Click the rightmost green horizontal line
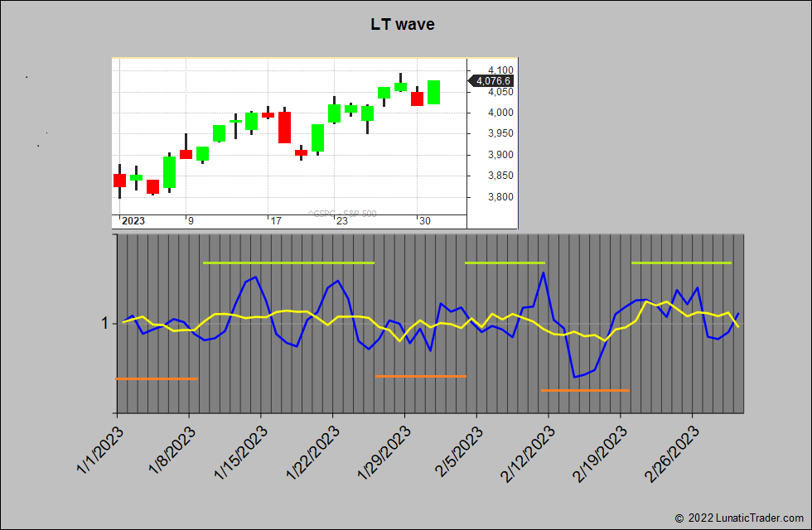Image resolution: width=812 pixels, height=530 pixels. coord(681,263)
